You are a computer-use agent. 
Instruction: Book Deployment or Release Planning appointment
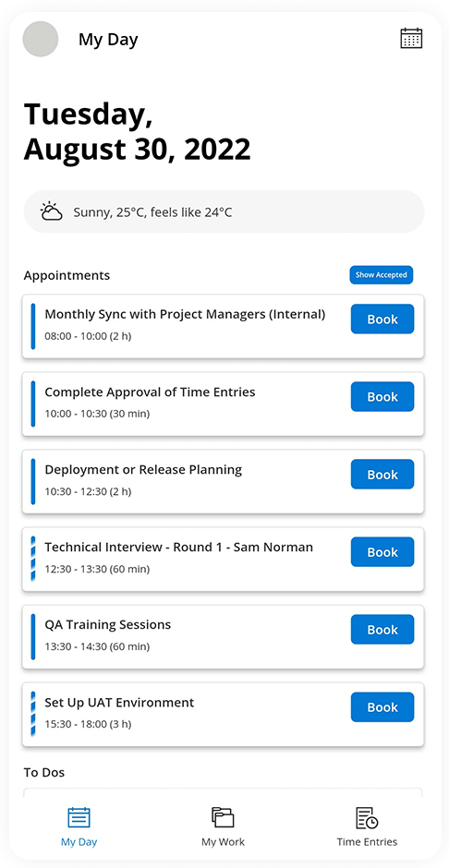pyautogui.click(x=382, y=474)
